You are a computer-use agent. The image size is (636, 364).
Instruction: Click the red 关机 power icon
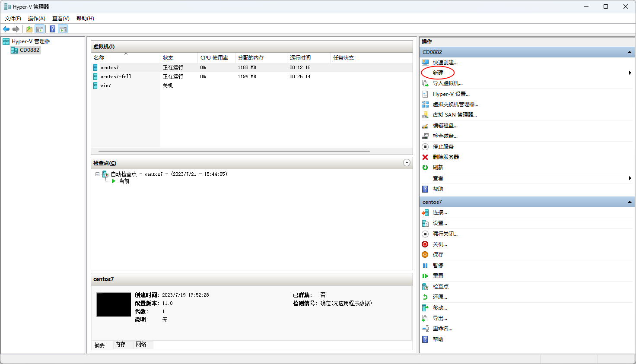click(425, 244)
